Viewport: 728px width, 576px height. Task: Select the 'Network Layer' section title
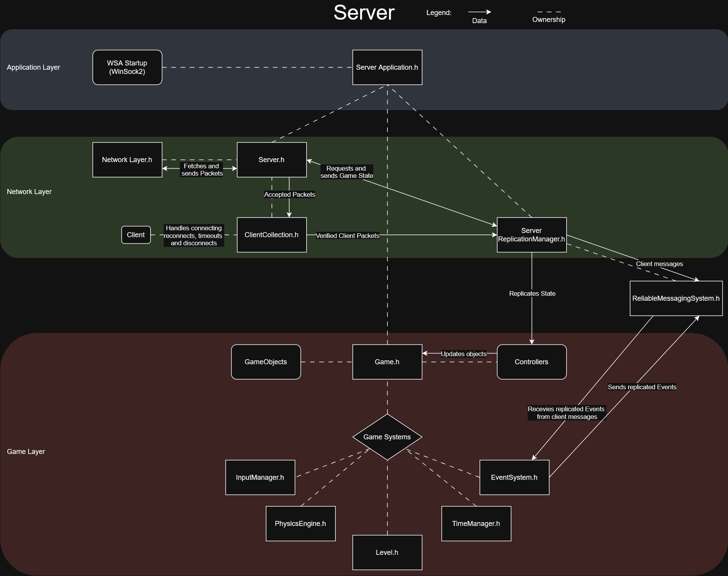click(29, 192)
